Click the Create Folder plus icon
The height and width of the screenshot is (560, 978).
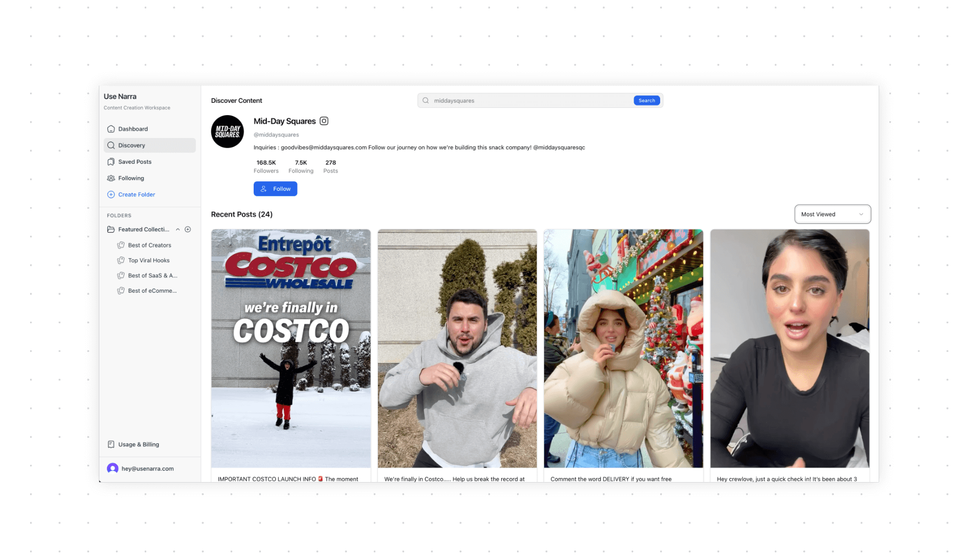coord(111,195)
